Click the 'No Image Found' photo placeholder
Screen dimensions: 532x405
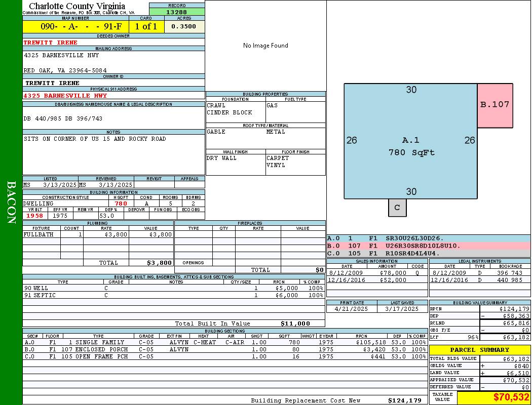point(265,46)
